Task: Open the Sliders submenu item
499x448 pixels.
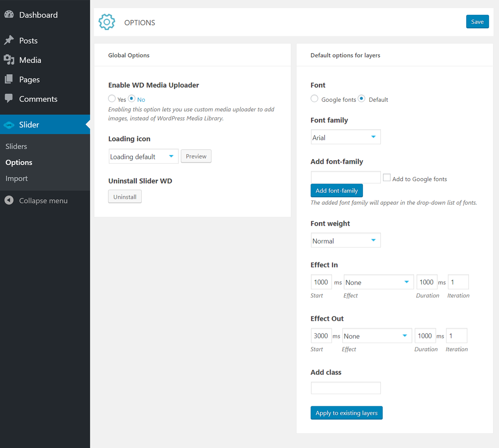Action: [x=16, y=146]
